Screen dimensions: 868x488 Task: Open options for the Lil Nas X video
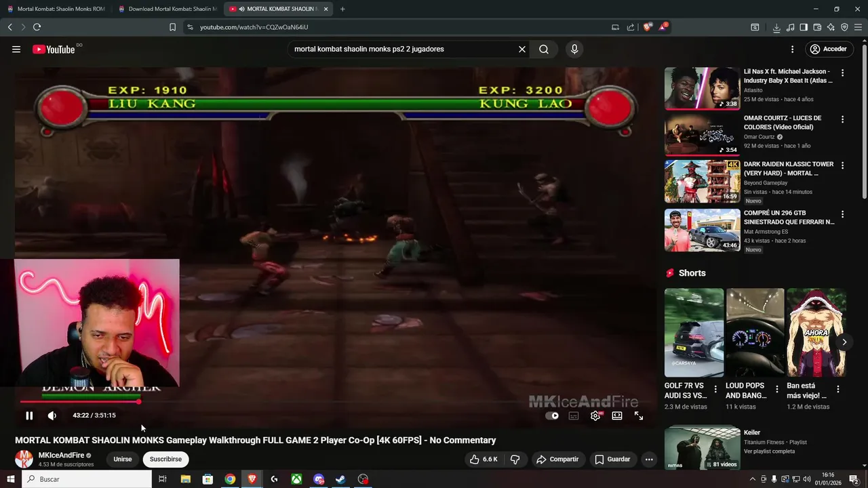pyautogui.click(x=843, y=73)
